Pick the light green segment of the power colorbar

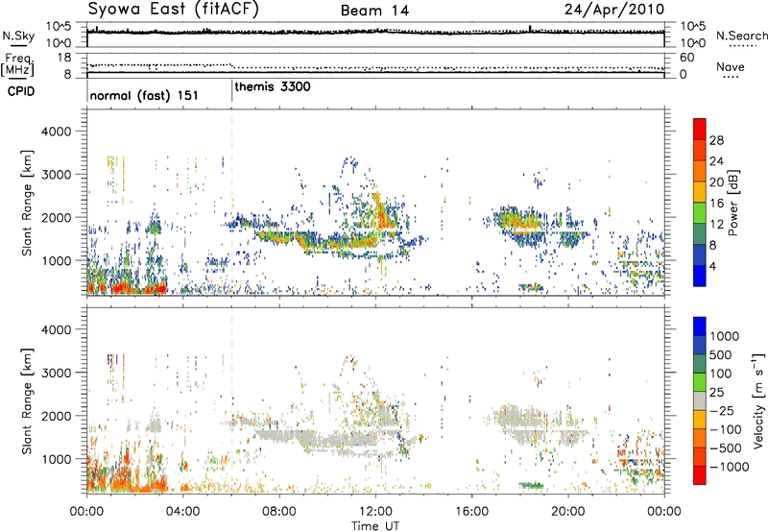pos(700,213)
